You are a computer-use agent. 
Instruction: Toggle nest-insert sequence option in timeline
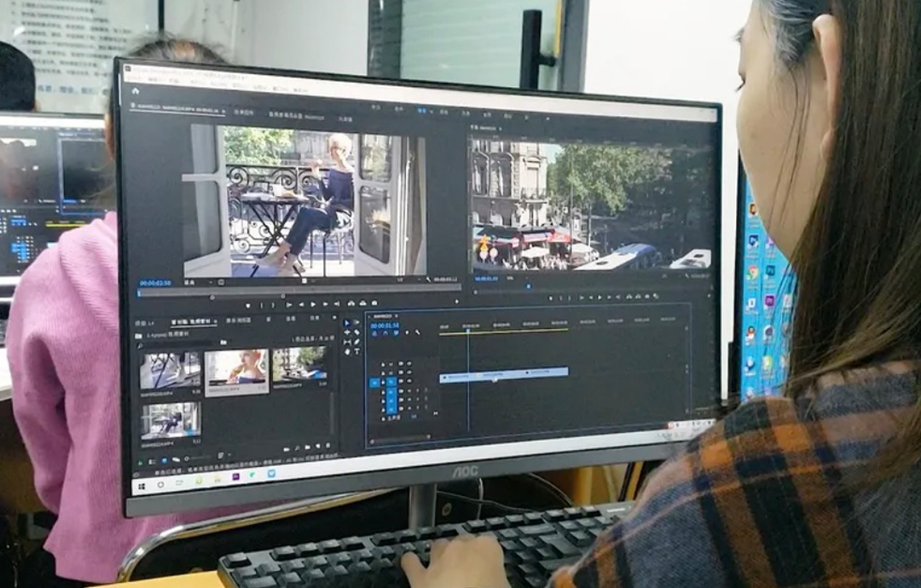374,332
